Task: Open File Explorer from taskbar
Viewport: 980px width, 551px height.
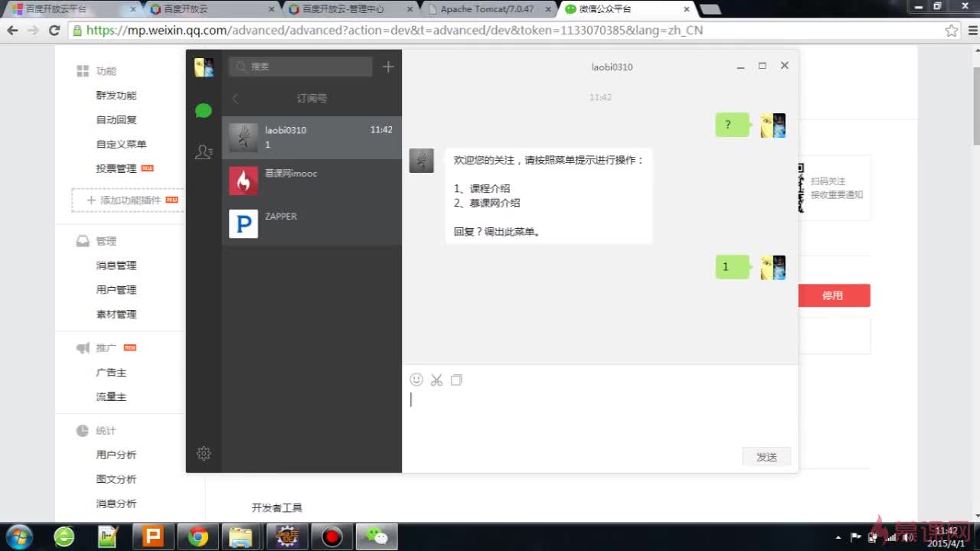Action: [x=242, y=536]
